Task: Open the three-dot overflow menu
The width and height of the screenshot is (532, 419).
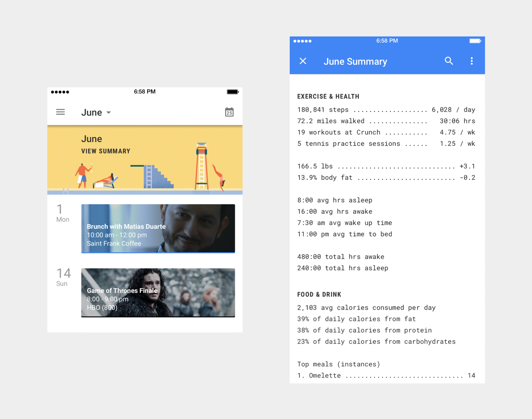Action: pos(472,61)
